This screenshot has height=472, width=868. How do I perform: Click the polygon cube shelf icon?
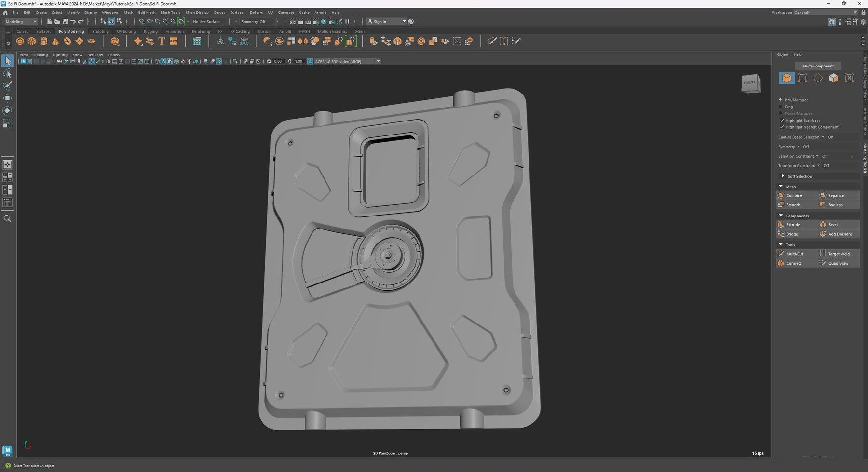point(32,41)
